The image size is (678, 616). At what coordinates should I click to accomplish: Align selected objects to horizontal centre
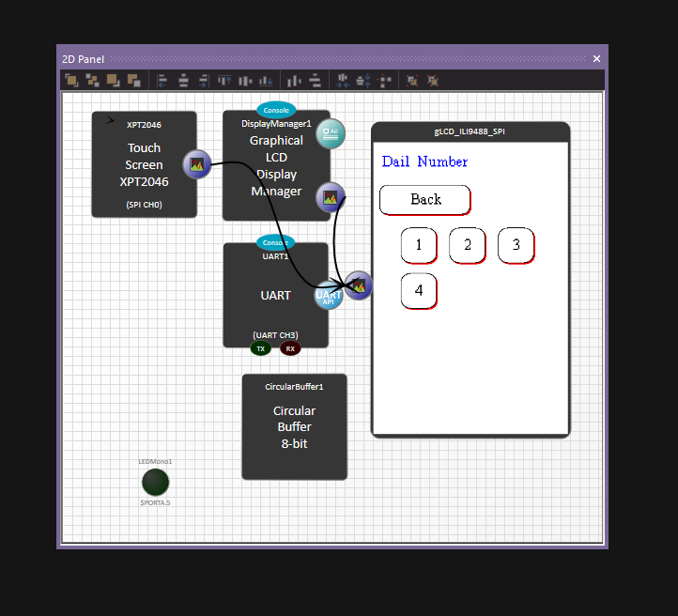coord(183,81)
